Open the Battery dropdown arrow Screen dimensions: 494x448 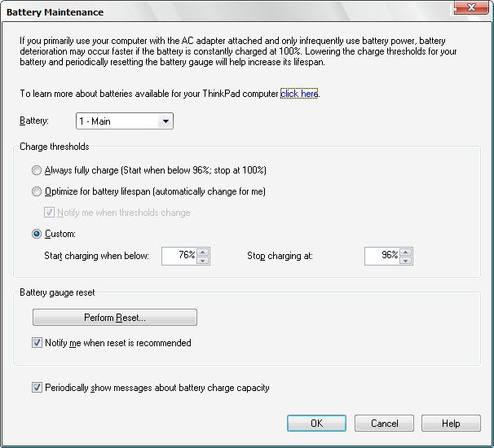165,121
